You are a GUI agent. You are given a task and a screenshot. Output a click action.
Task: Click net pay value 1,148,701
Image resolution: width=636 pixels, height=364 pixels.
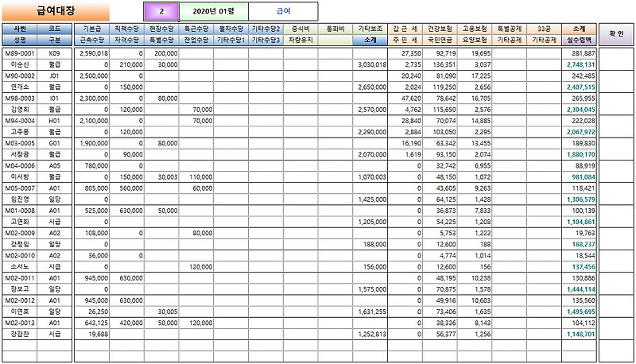[x=579, y=335]
